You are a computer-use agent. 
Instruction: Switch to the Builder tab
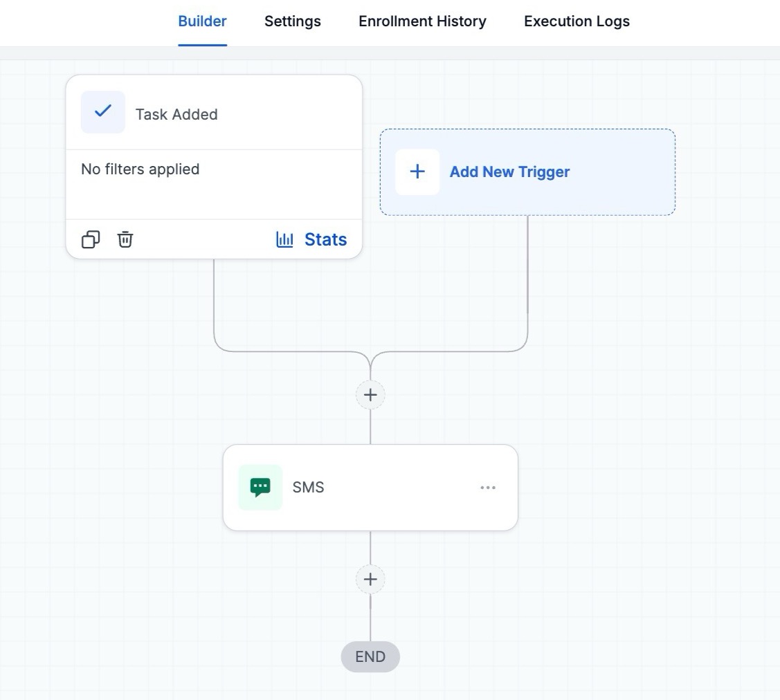tap(202, 21)
